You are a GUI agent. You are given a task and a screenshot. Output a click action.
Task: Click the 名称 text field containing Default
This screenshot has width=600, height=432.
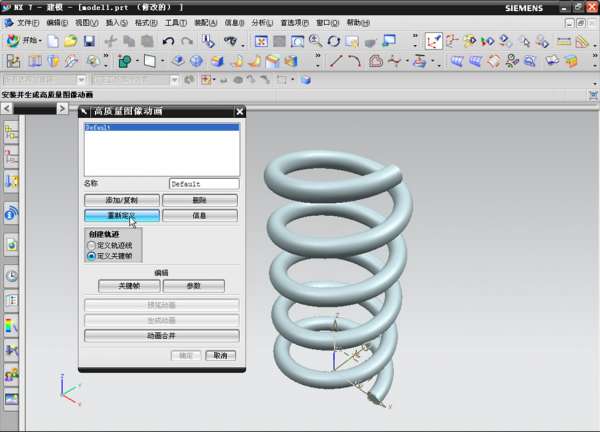click(204, 184)
